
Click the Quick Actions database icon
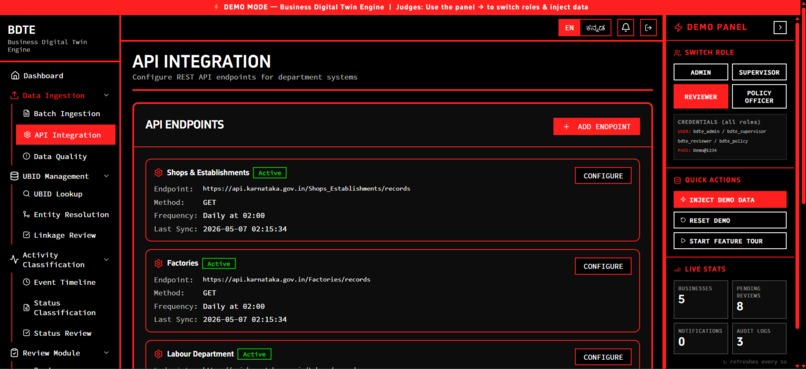[x=677, y=180]
